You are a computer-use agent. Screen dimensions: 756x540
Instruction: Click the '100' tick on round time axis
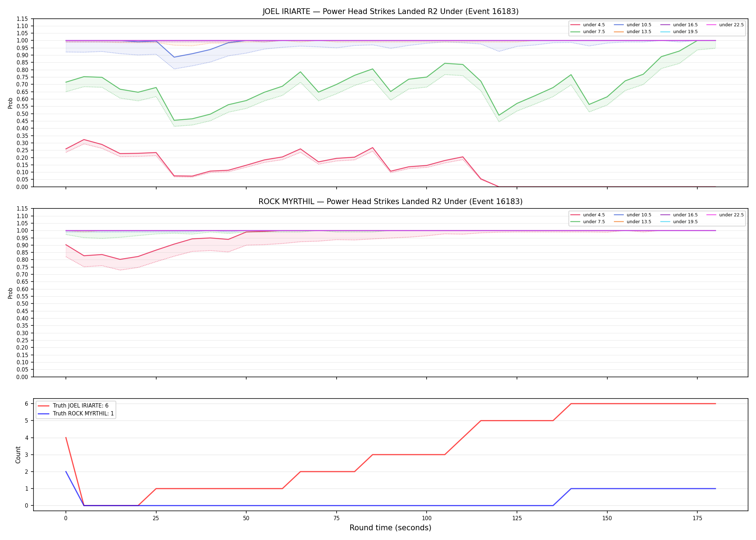pos(427,518)
